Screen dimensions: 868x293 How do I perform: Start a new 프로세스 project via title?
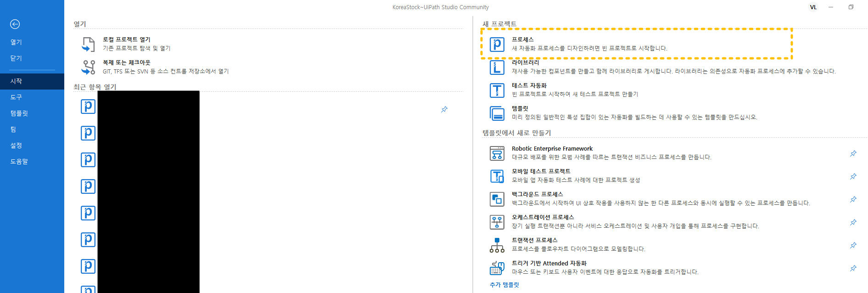[x=523, y=39]
